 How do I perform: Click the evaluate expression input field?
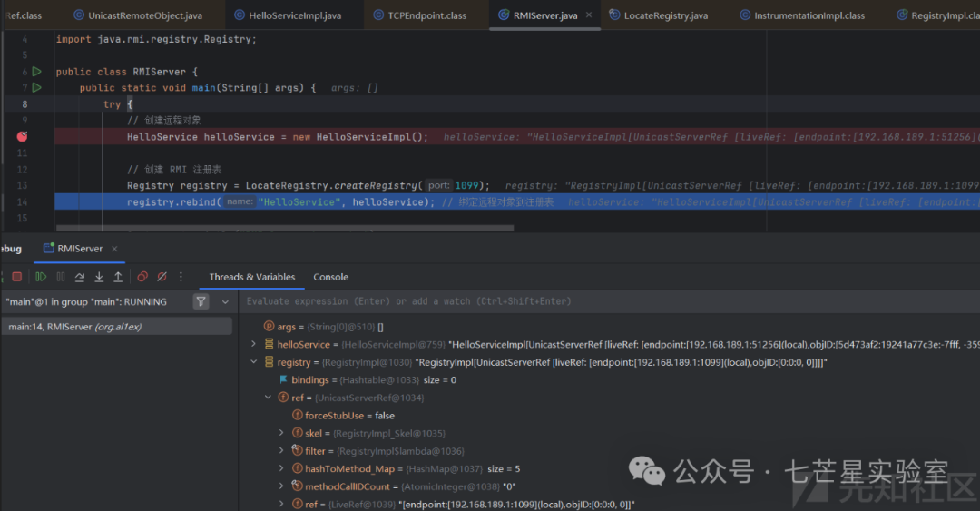point(609,301)
